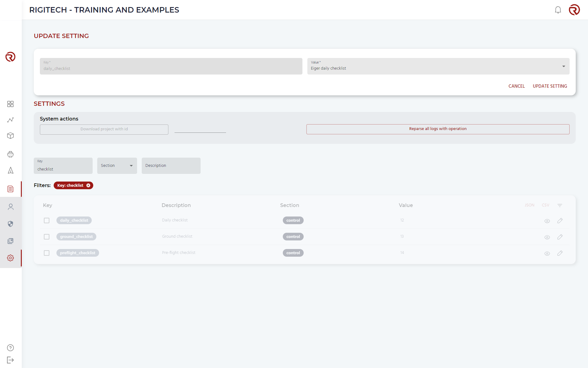Viewport: 588px width, 368px height.
Task: Open the Rigitech profile logo menu
Action: tap(574, 10)
